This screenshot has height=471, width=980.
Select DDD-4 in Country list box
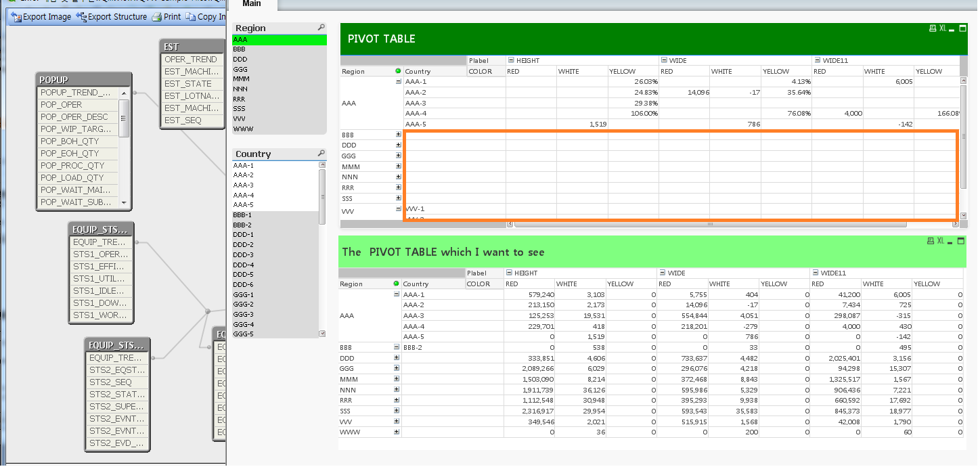point(275,265)
